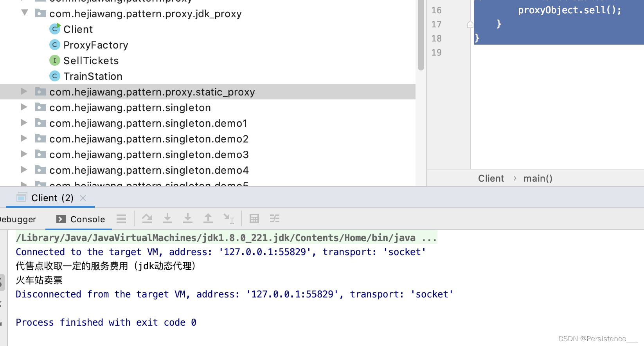
Task: Click the TrainStation class icon
Action: point(55,76)
